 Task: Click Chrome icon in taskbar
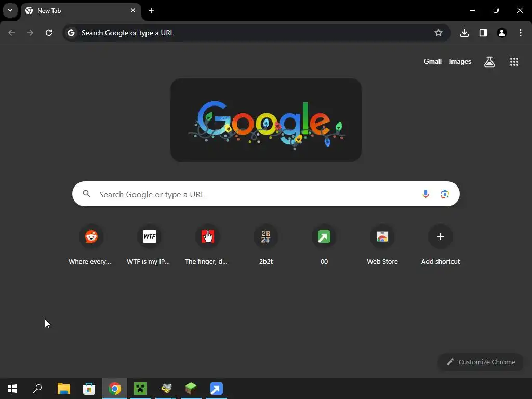(x=115, y=389)
